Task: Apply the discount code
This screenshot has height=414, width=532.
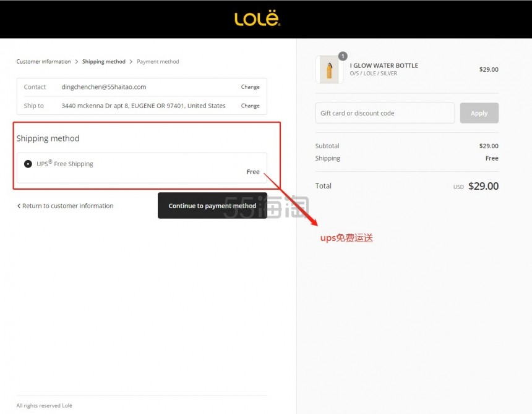Action: click(x=479, y=113)
